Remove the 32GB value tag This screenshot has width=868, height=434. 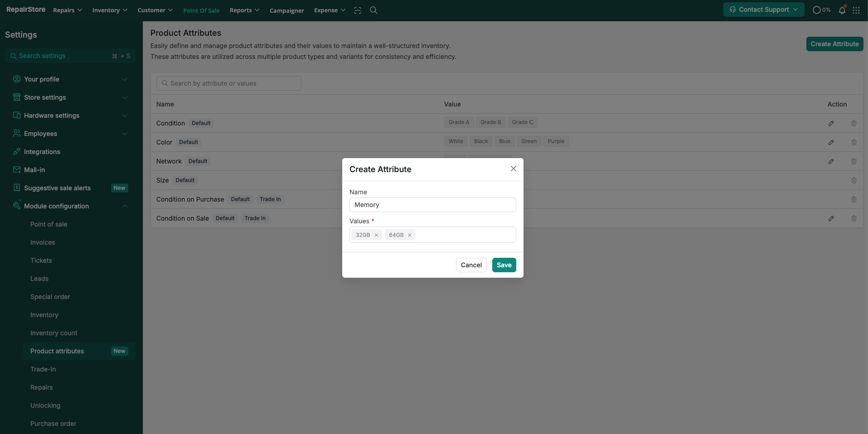[376, 235]
